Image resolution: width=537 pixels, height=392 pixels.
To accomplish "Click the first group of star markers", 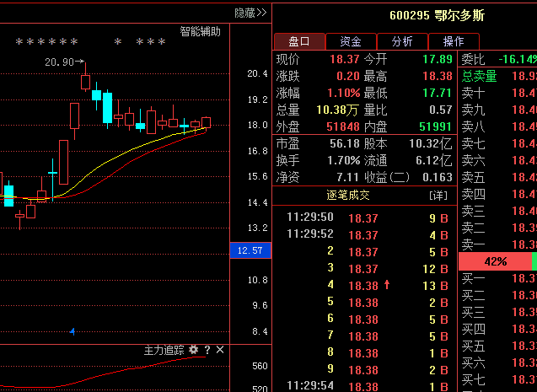I will coord(47,41).
